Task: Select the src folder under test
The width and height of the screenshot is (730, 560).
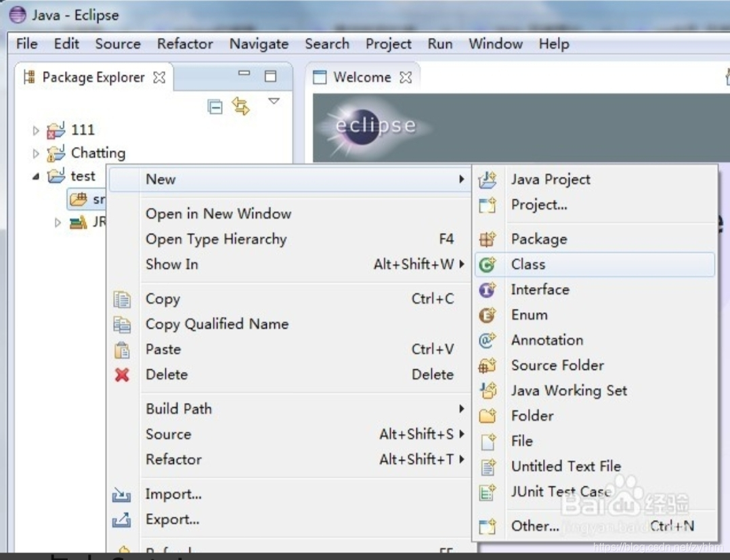Action: click(x=87, y=200)
